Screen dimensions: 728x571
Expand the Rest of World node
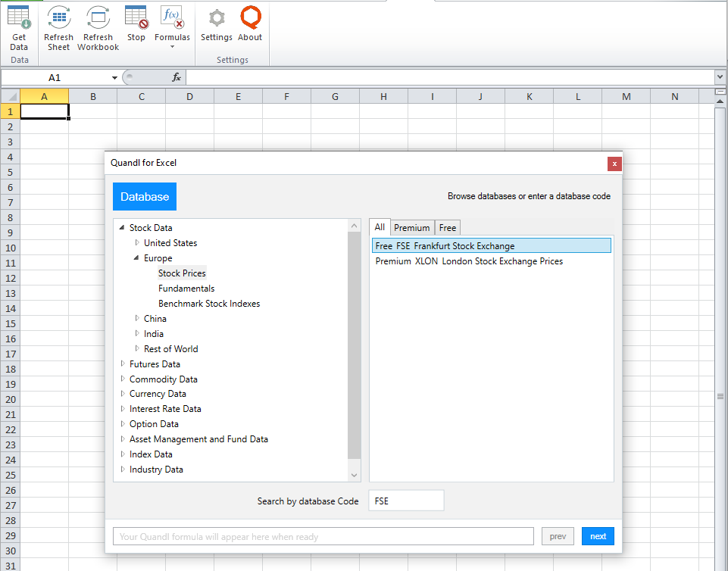tap(137, 348)
